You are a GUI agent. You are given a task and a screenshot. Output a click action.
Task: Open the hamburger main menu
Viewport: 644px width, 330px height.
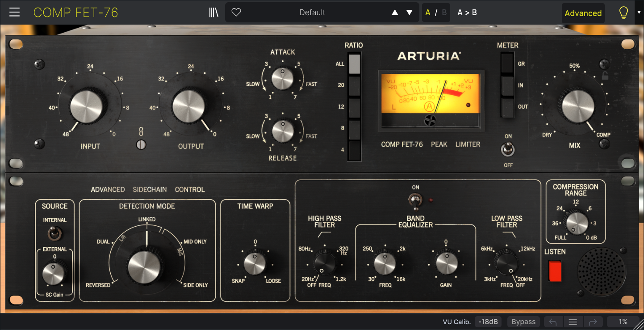point(14,13)
